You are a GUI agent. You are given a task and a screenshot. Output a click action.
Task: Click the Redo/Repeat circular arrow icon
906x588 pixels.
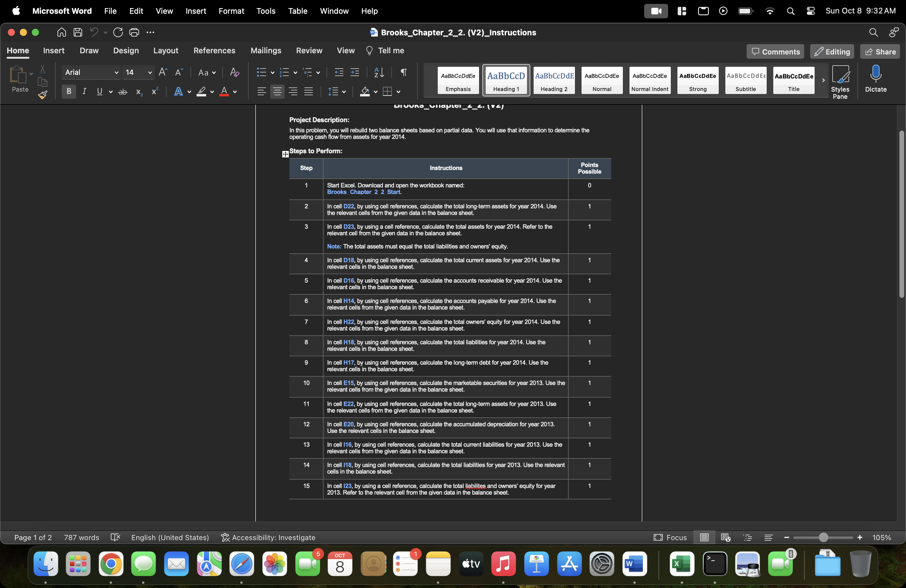[118, 32]
